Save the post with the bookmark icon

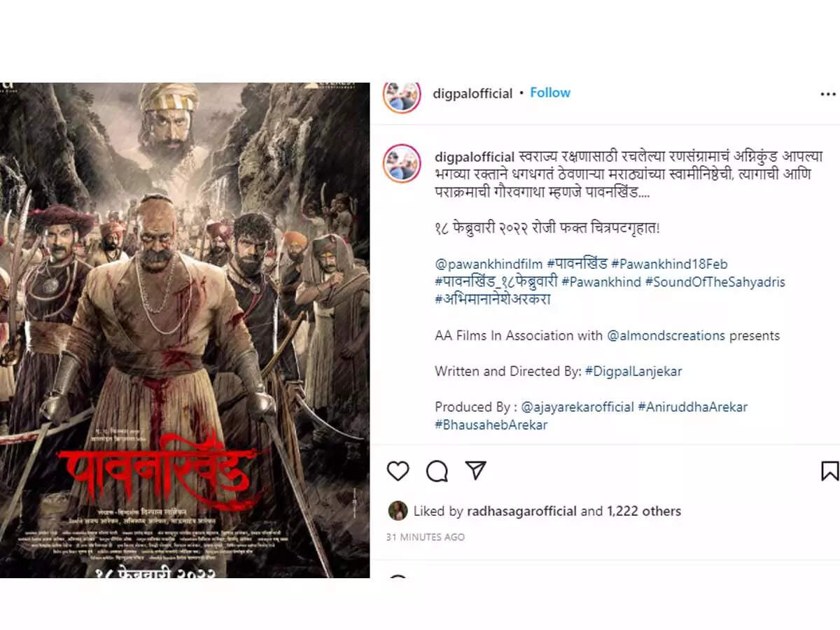click(829, 470)
